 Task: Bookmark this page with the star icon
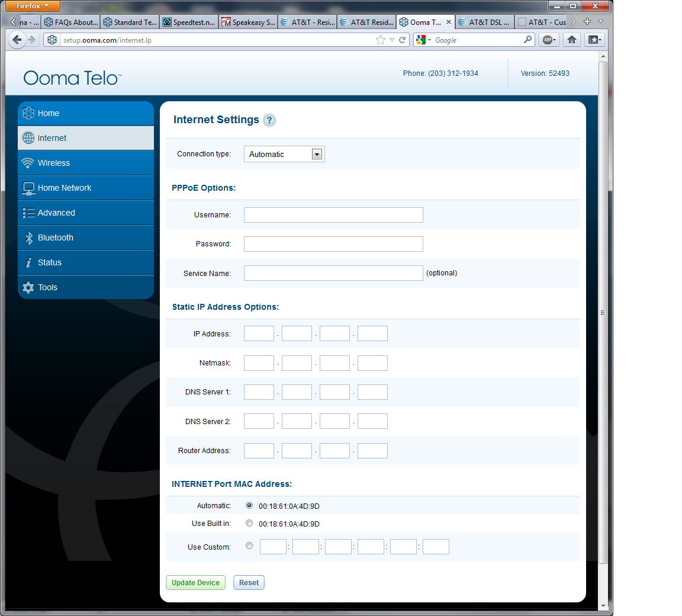click(x=380, y=40)
